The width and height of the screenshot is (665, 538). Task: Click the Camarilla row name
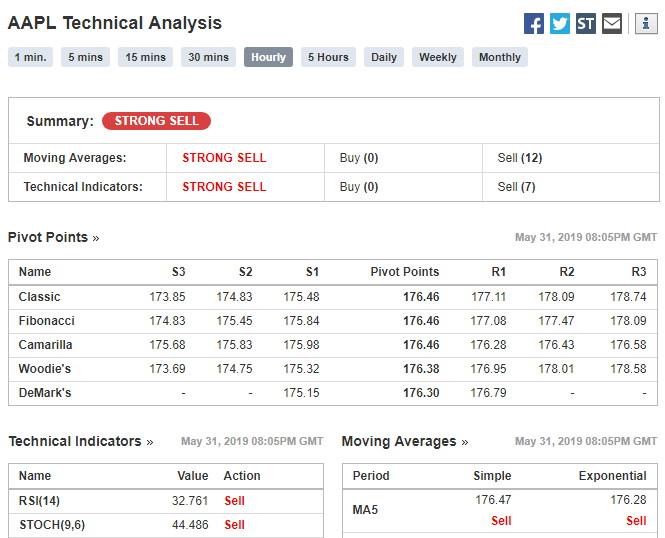pyautogui.click(x=45, y=345)
